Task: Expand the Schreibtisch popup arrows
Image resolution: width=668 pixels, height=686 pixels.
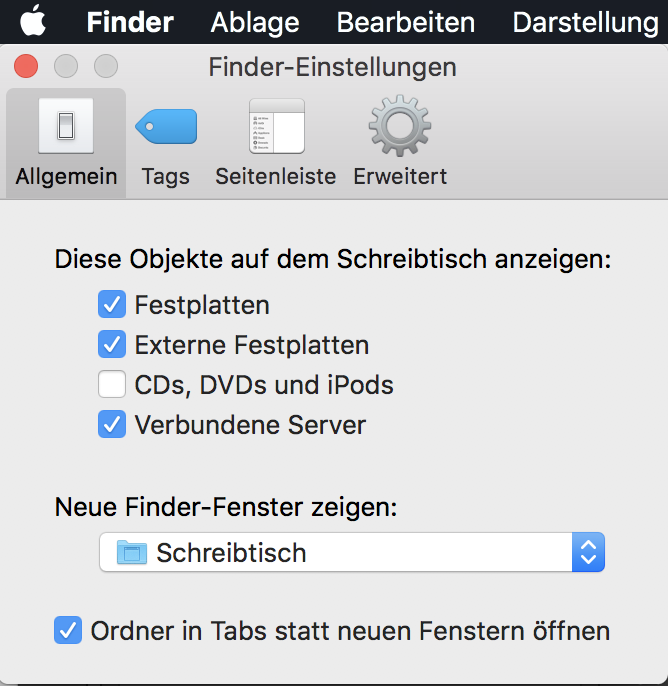Action: [x=588, y=552]
